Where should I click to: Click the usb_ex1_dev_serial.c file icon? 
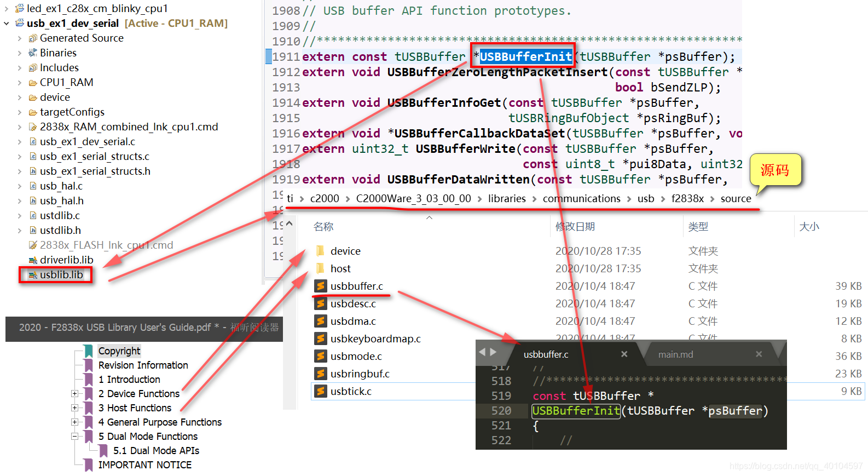(x=33, y=141)
